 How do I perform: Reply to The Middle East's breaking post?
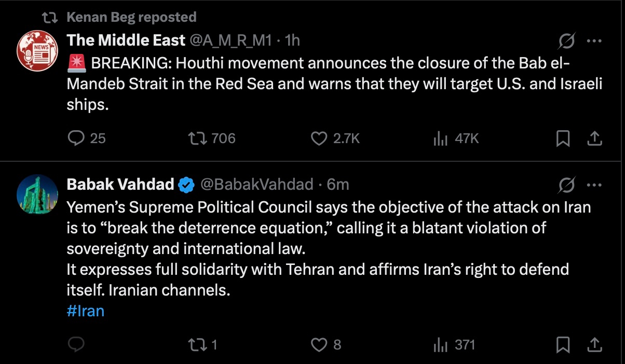point(76,138)
